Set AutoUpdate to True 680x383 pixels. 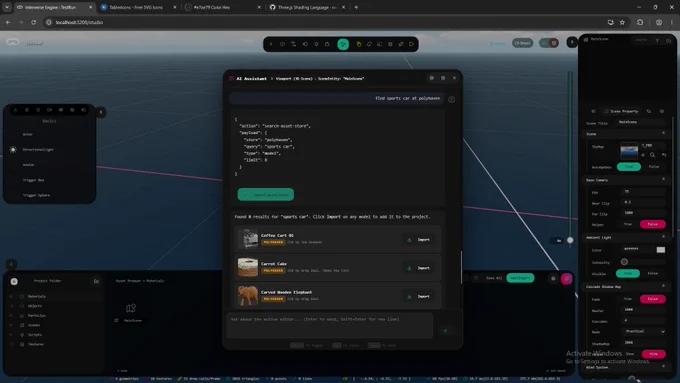[628, 167]
